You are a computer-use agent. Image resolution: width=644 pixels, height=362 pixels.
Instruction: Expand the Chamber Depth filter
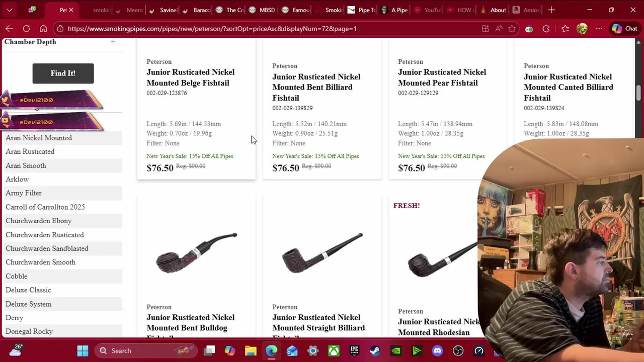coord(113,42)
